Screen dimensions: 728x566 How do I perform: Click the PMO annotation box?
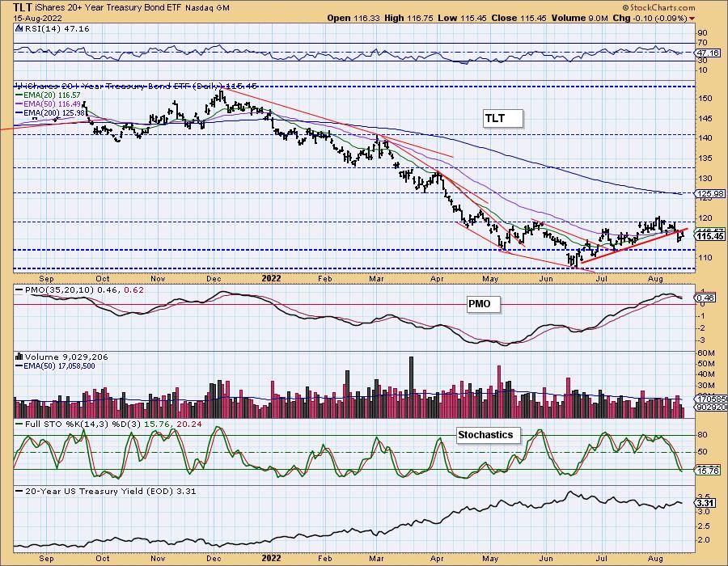coord(484,304)
